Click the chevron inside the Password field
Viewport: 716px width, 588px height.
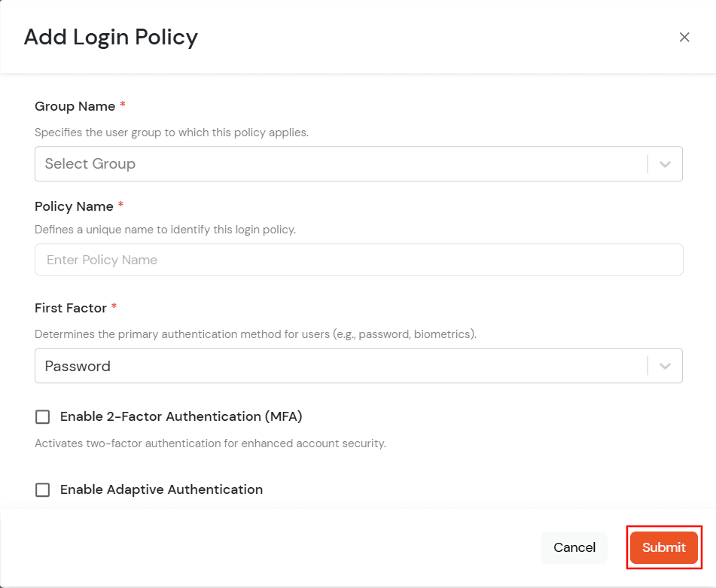click(665, 365)
